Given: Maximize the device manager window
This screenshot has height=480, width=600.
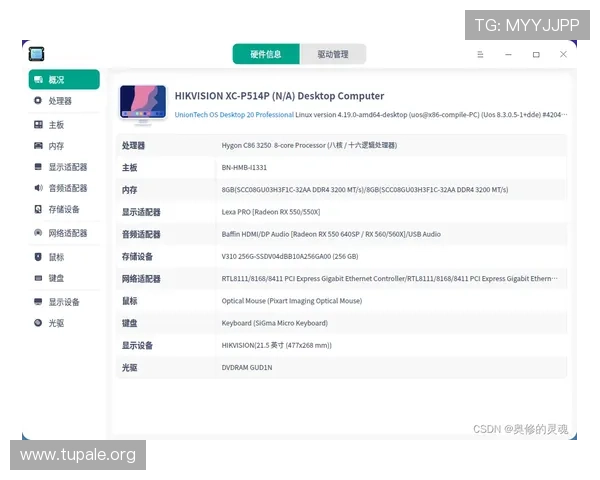Looking at the screenshot, I should tap(536, 55).
